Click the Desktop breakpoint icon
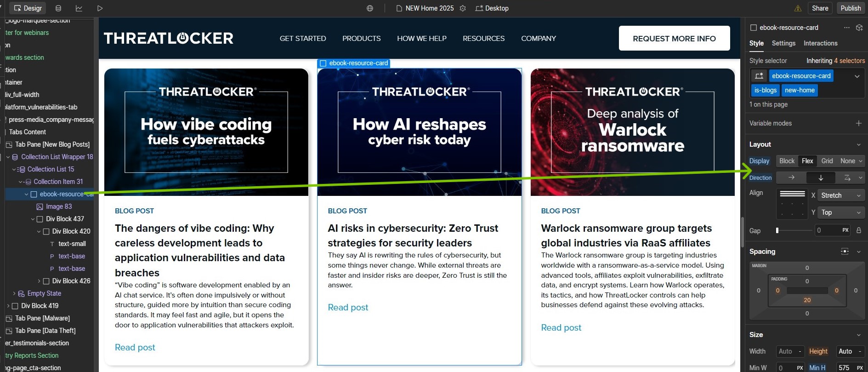 pos(479,8)
